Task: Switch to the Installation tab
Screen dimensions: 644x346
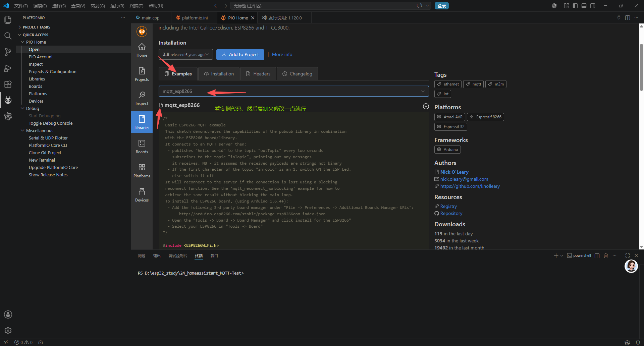Action: point(219,74)
